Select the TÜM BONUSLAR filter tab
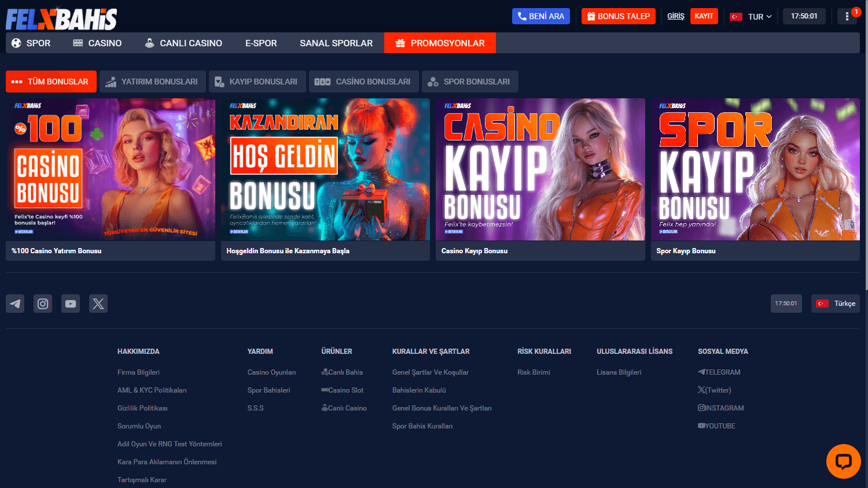The width and height of the screenshot is (868, 488). (x=51, y=82)
